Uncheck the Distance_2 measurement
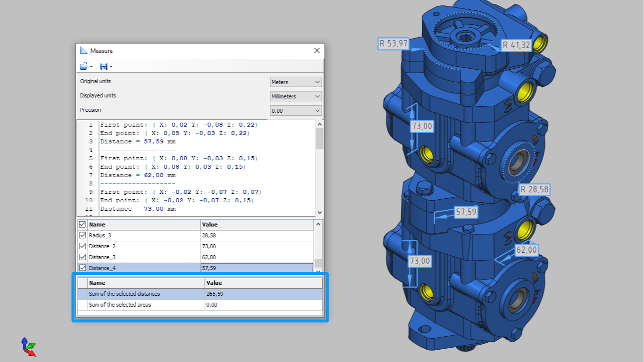The image size is (644, 362). (82, 246)
